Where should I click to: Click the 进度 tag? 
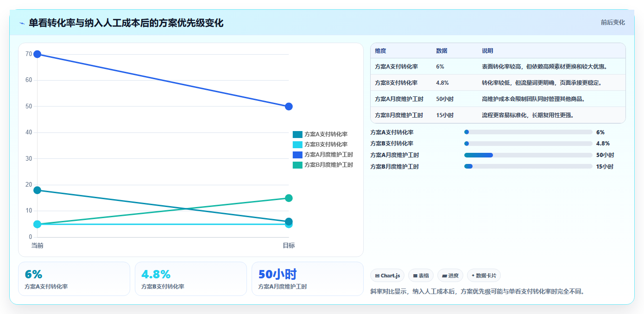click(450, 276)
